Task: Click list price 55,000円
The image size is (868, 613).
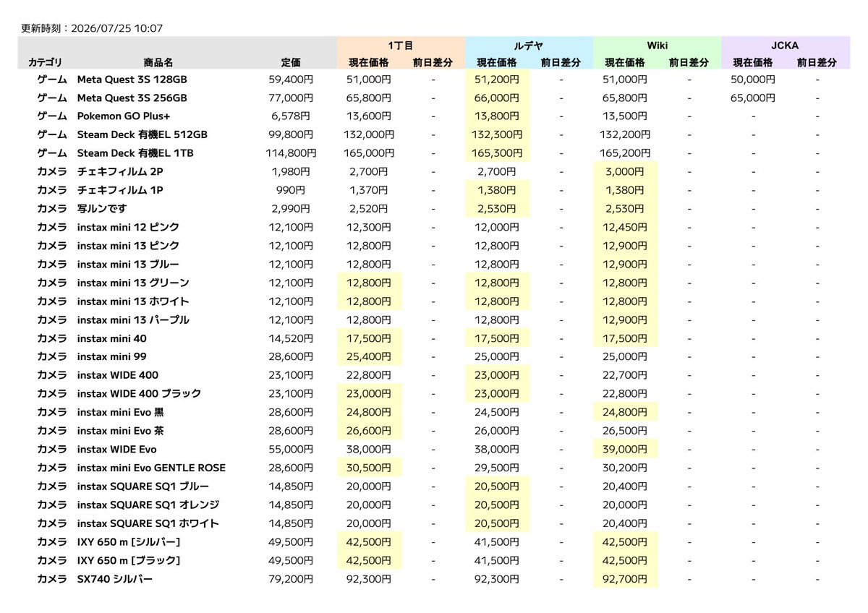Action: tap(291, 449)
